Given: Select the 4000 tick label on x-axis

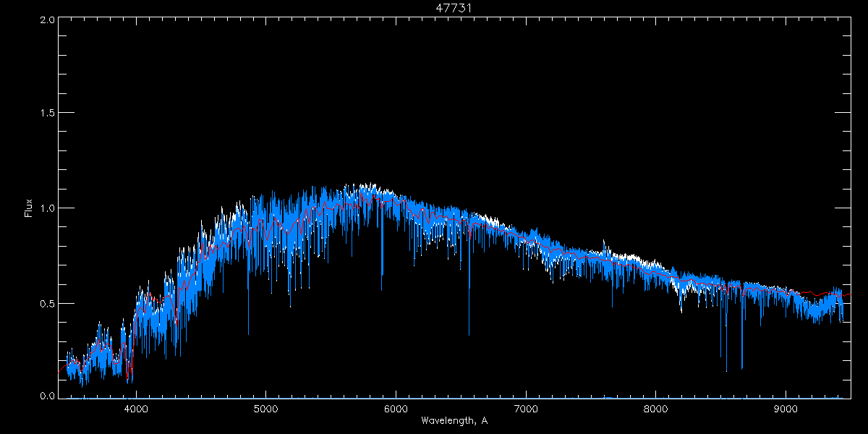Looking at the screenshot, I should (x=136, y=408).
